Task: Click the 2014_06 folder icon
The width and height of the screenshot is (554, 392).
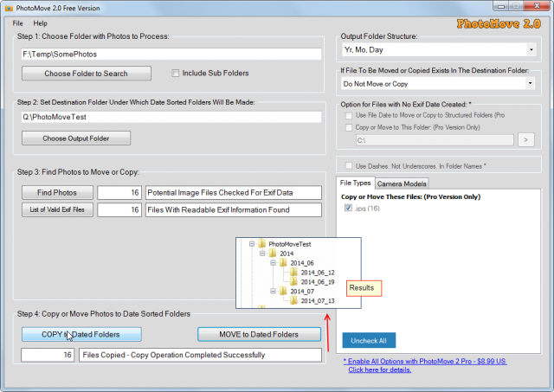Action: (x=283, y=263)
